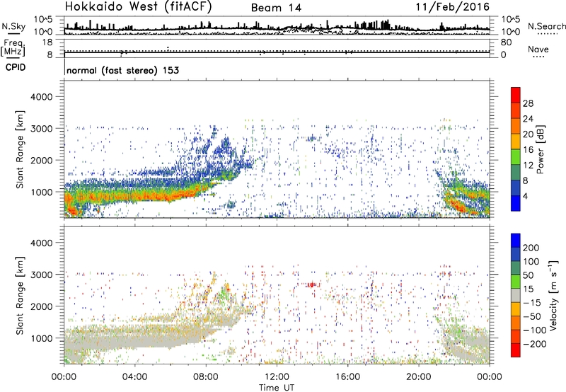Click "2000" on the power panel axis

coord(42,160)
